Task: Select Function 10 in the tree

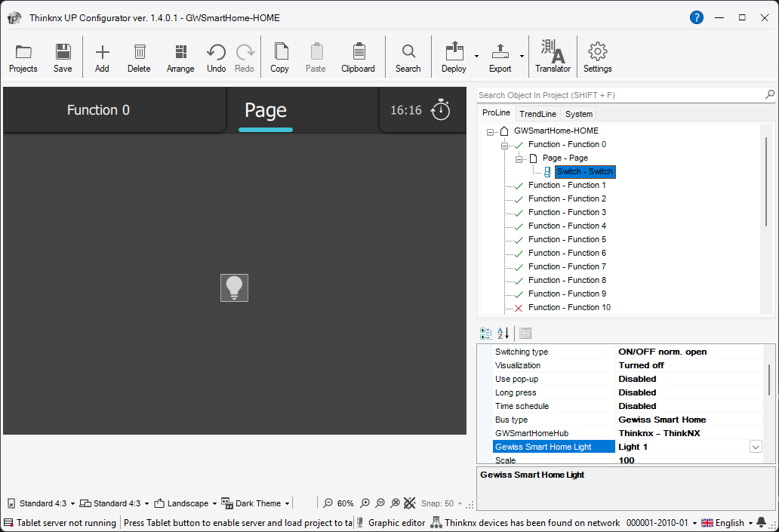Action: tap(569, 307)
